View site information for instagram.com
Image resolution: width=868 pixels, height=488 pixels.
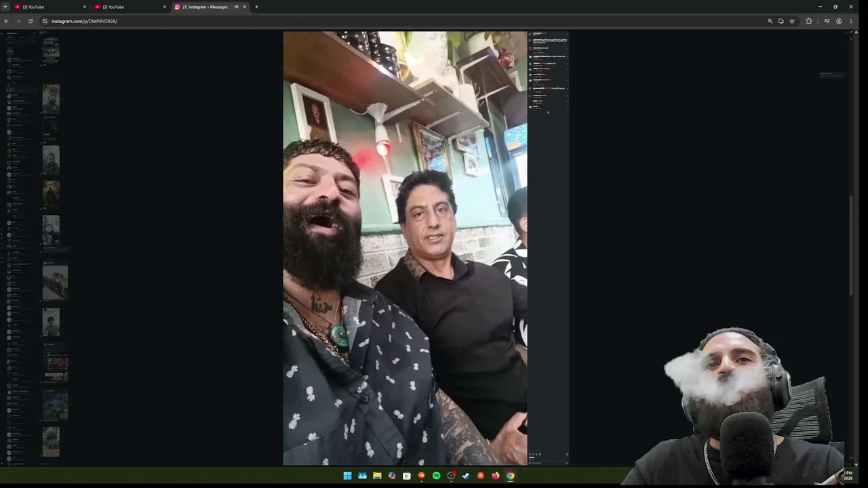[x=45, y=21]
